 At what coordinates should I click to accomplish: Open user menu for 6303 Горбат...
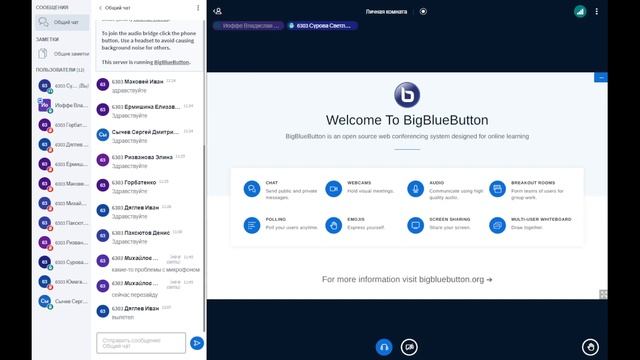[63, 125]
